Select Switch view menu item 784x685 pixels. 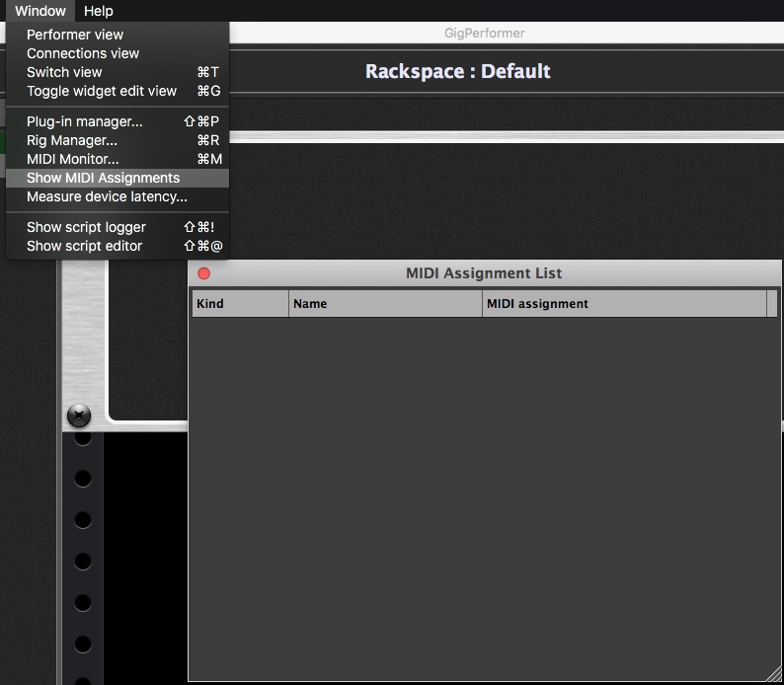118,72
